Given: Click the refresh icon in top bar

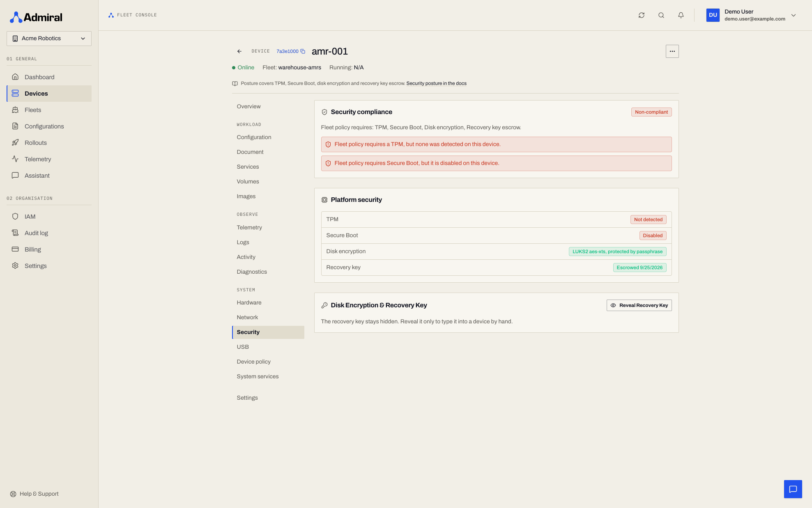Looking at the screenshot, I should coord(642,15).
